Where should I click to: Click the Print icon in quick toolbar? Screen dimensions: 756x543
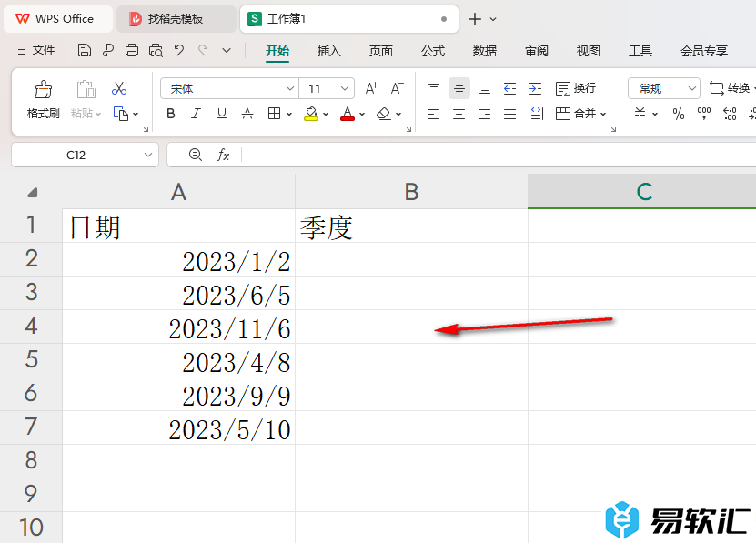132,50
